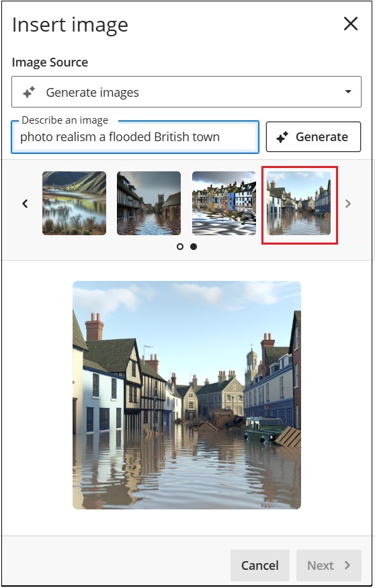375x588 pixels.
Task: Select the flooded valley landscape thumbnail
Action: point(74,203)
